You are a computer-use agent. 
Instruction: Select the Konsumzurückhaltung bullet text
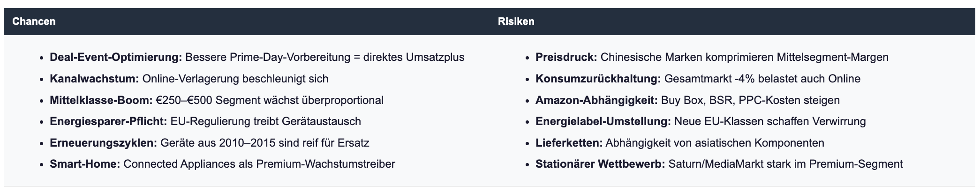pos(598,79)
